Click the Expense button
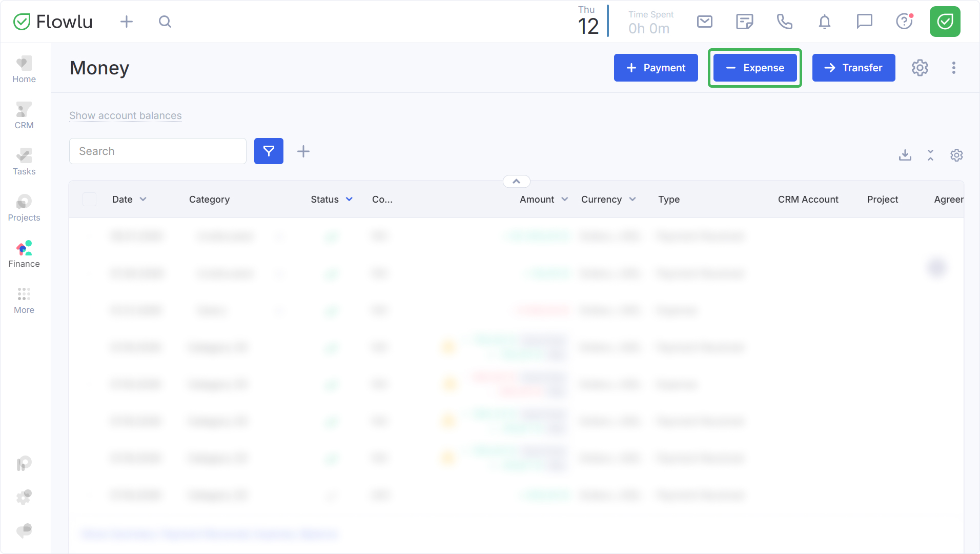 [x=755, y=68]
